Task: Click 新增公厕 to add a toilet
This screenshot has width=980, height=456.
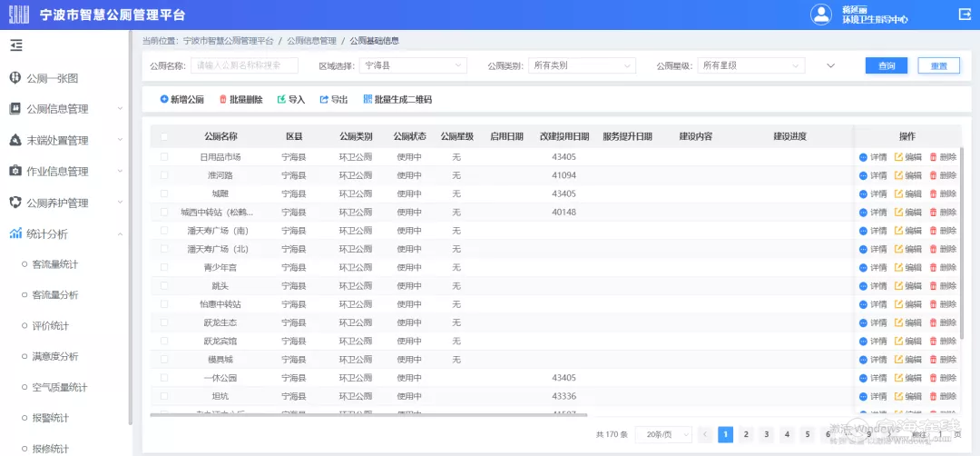Action: [181, 99]
